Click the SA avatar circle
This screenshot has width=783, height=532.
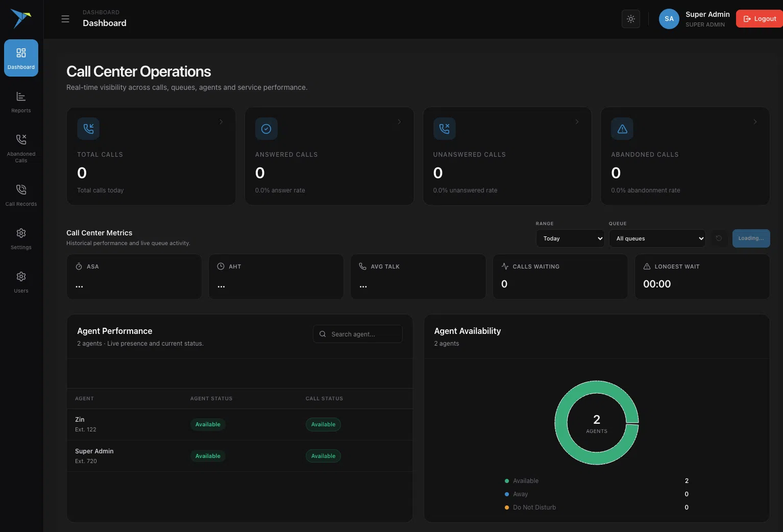coord(669,19)
